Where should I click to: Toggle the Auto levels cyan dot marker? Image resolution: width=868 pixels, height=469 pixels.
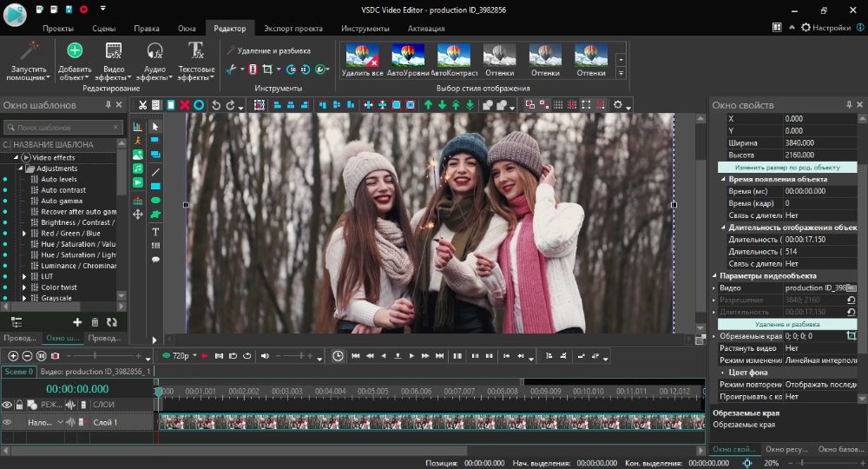5,179
